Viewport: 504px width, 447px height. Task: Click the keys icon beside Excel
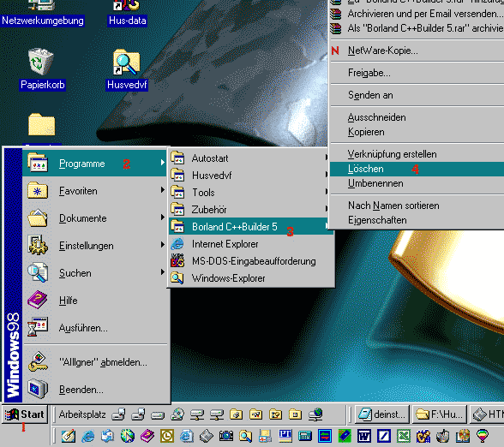click(x=423, y=436)
